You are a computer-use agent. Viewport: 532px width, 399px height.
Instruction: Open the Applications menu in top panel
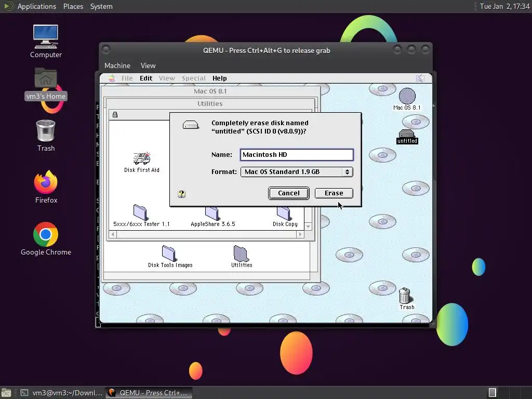point(37,6)
